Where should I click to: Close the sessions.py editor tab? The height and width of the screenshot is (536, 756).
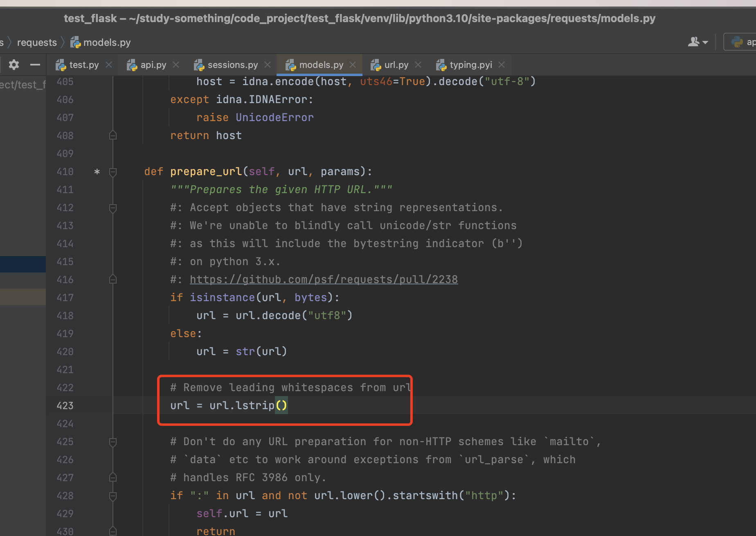coord(268,65)
